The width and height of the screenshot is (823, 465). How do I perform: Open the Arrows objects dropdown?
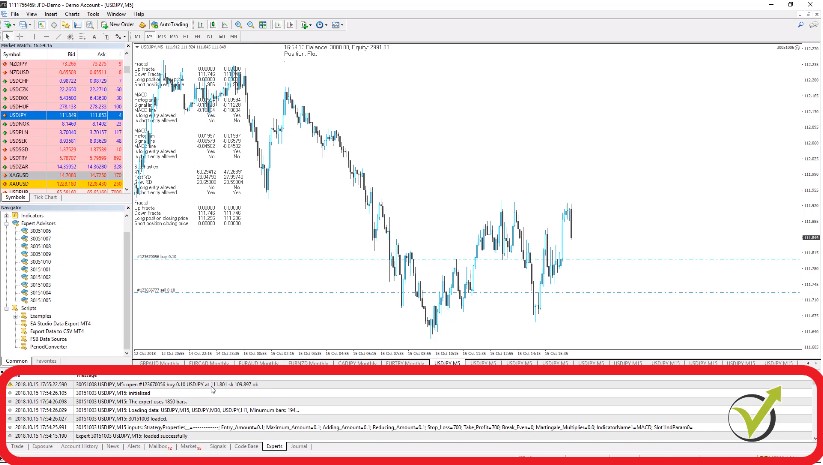coord(120,37)
